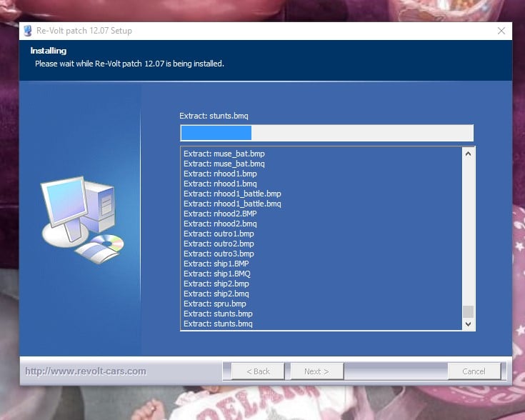Image resolution: width=525 pixels, height=420 pixels.
Task: Click the Re-Volt setup icon in title bar
Action: pyautogui.click(x=29, y=31)
